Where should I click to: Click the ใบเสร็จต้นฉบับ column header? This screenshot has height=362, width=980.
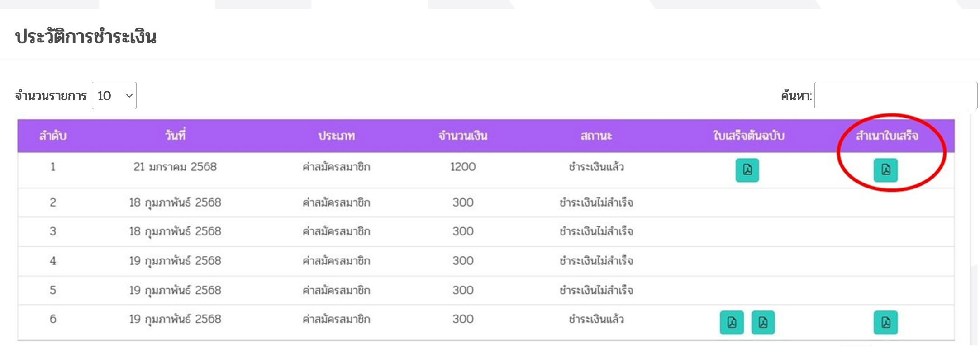(748, 136)
